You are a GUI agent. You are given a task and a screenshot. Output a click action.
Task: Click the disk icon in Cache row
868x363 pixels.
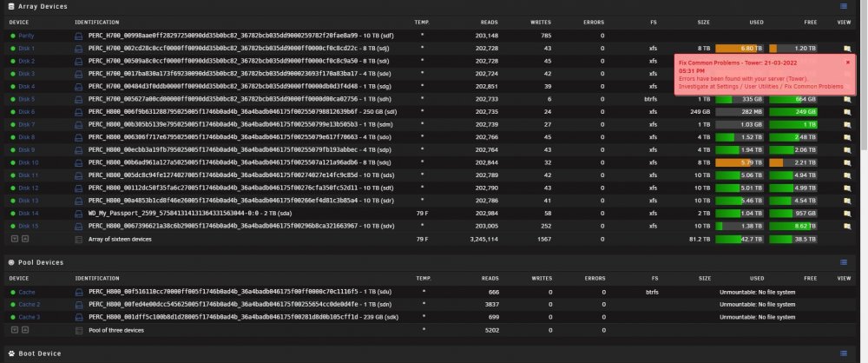click(79, 292)
